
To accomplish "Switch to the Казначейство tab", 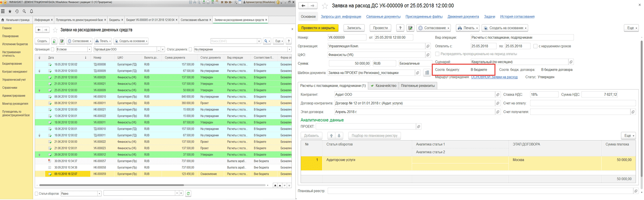I will pyautogui.click(x=383, y=86).
